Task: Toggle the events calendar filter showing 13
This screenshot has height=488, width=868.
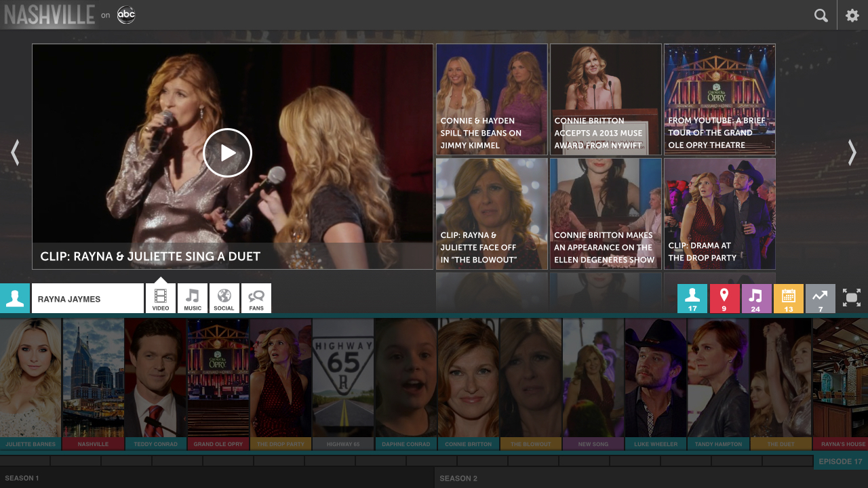Action: (x=788, y=298)
